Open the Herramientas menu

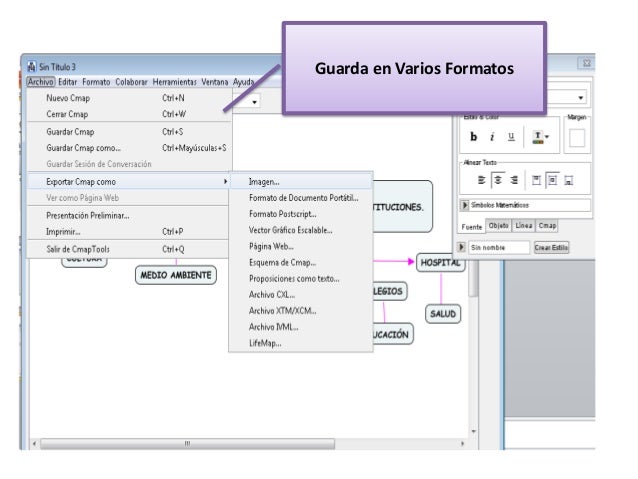point(175,82)
